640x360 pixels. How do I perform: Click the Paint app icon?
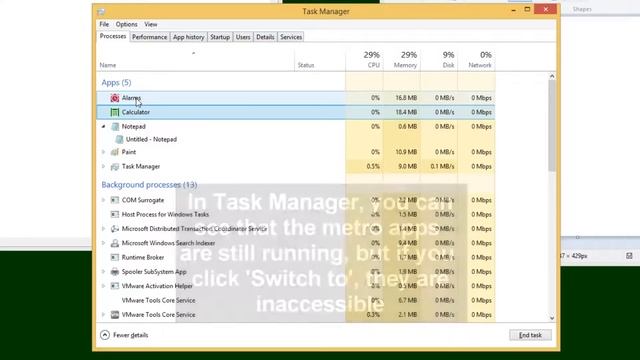click(x=115, y=152)
